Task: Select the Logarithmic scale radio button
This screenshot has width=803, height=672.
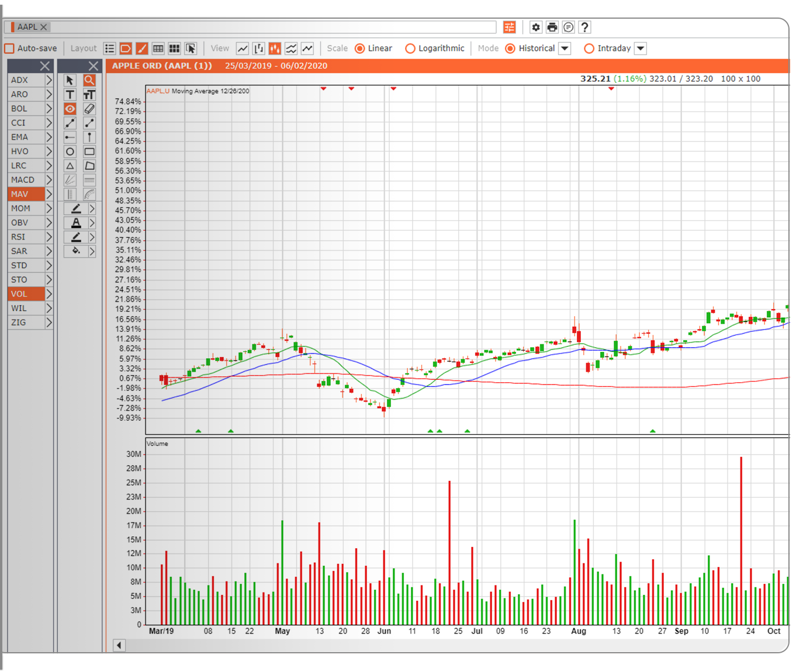Action: (x=410, y=49)
